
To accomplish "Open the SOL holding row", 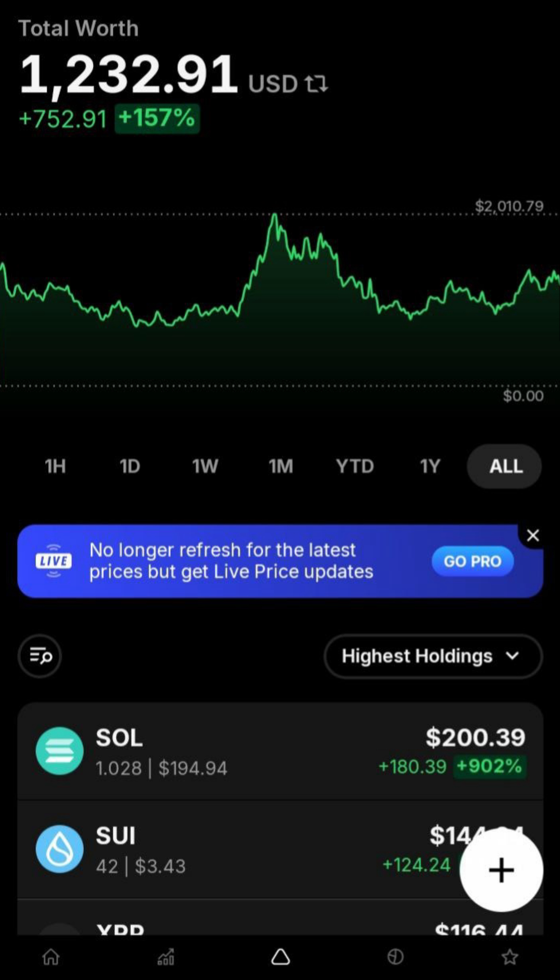I will tap(280, 751).
